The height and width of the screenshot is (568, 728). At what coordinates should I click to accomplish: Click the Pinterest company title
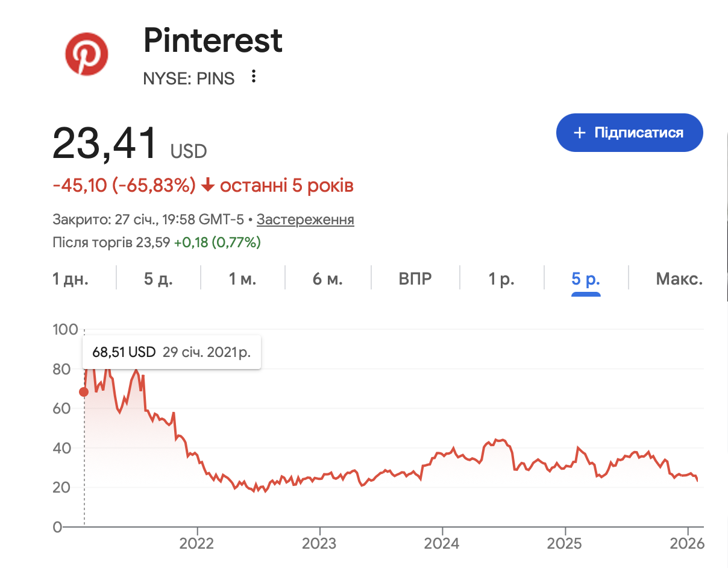pyautogui.click(x=213, y=41)
